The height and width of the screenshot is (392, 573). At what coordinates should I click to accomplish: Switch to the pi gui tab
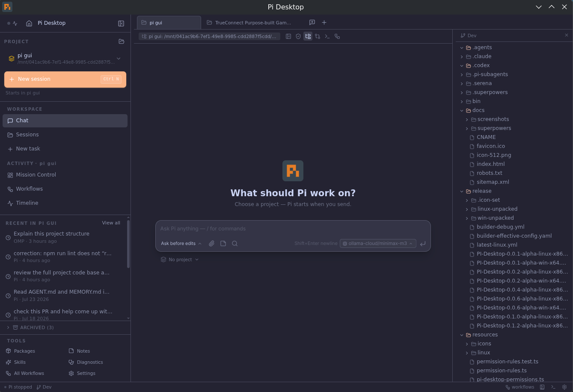click(169, 23)
